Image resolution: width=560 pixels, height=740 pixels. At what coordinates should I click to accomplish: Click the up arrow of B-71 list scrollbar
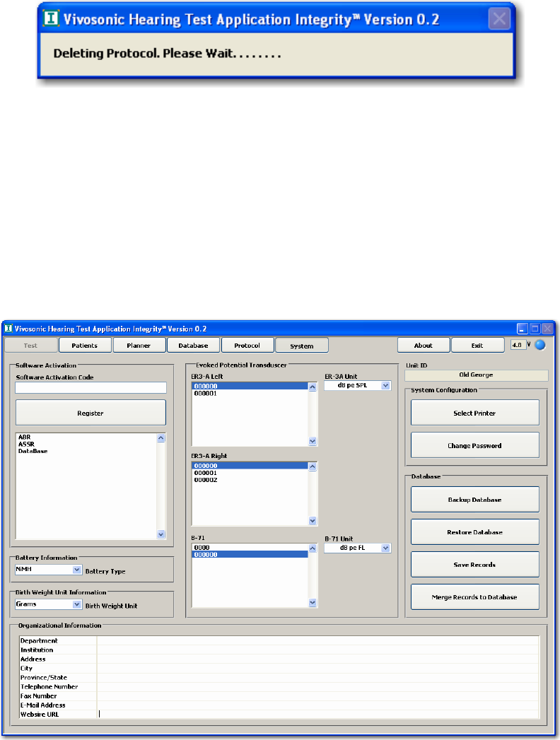pos(313,548)
